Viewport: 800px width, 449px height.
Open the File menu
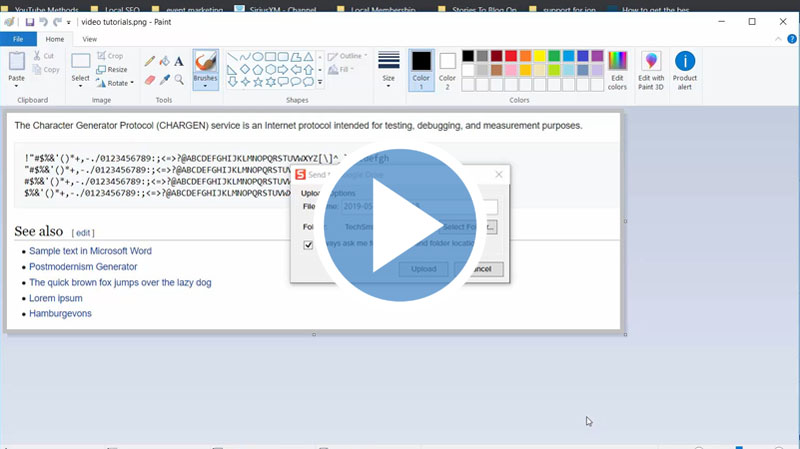pyautogui.click(x=18, y=39)
